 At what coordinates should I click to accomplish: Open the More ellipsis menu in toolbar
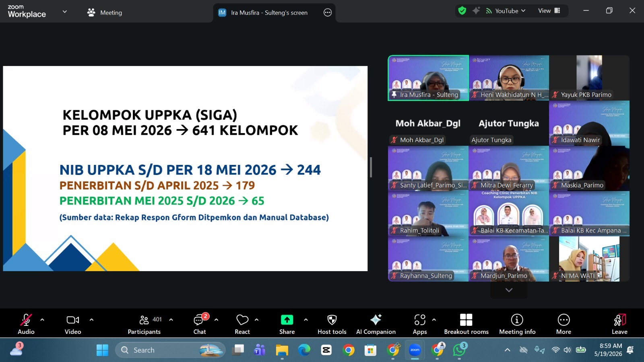(563, 320)
